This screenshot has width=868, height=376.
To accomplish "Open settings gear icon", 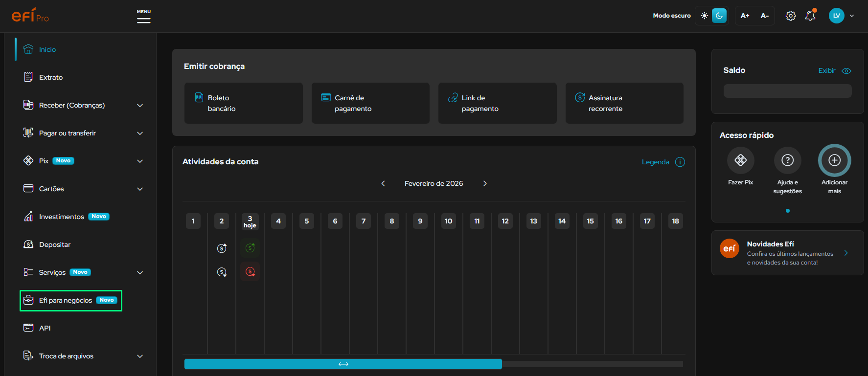I will click(x=790, y=16).
